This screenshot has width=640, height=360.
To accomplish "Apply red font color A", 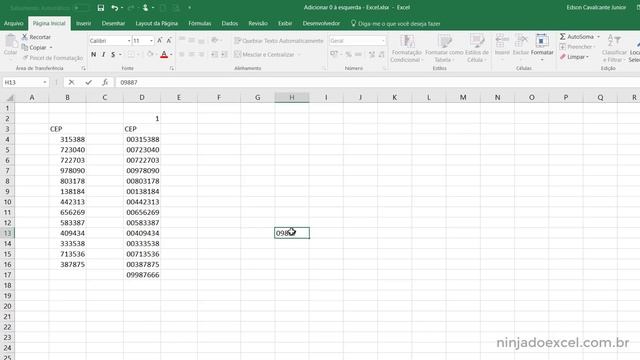I will pyautogui.click(x=164, y=54).
